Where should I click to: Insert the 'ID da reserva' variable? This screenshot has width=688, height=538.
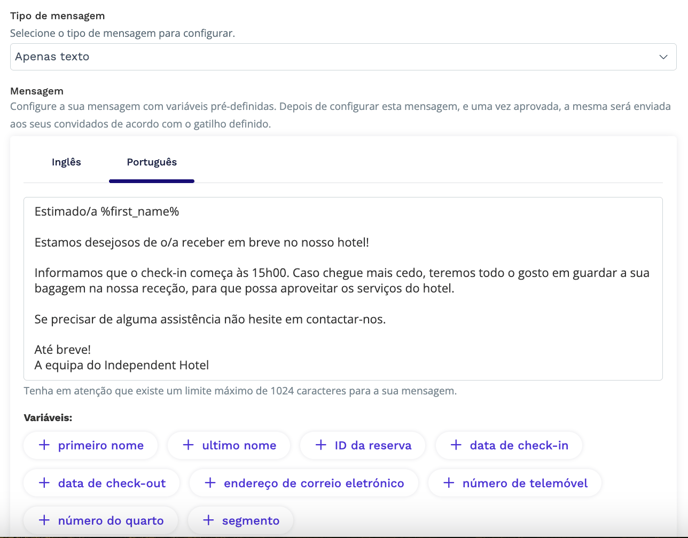coord(363,445)
